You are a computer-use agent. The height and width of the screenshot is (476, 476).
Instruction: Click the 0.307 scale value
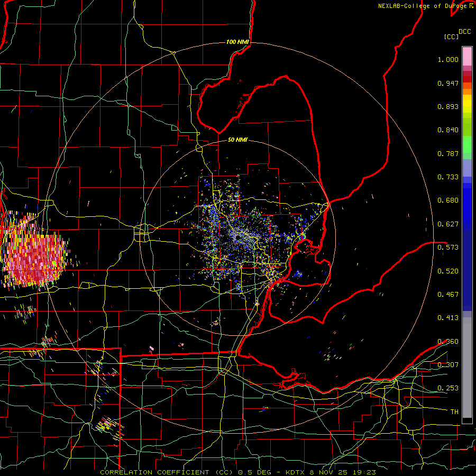448,365
